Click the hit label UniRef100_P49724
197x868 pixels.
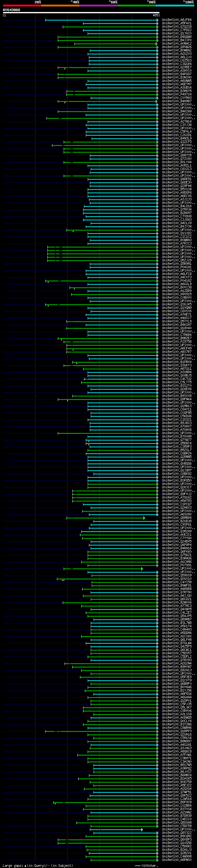(177, 94)
